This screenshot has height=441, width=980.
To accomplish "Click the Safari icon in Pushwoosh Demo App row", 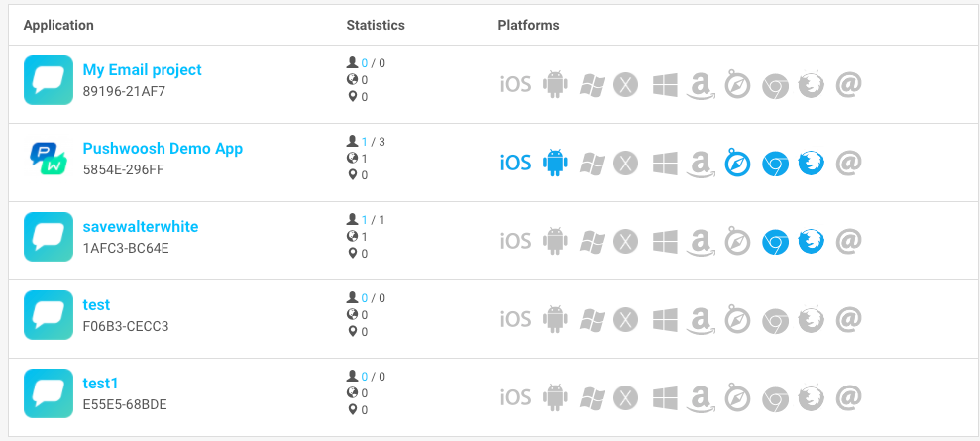I will pos(737,164).
